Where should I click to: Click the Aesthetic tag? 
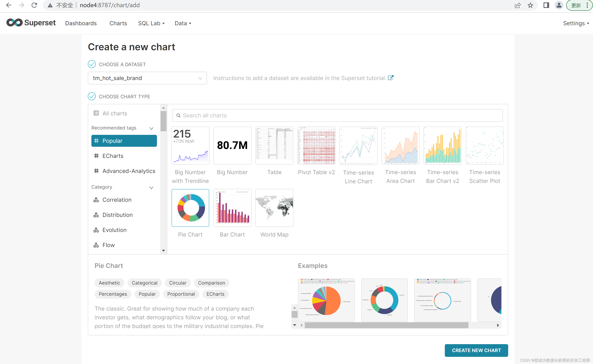pyautogui.click(x=109, y=283)
